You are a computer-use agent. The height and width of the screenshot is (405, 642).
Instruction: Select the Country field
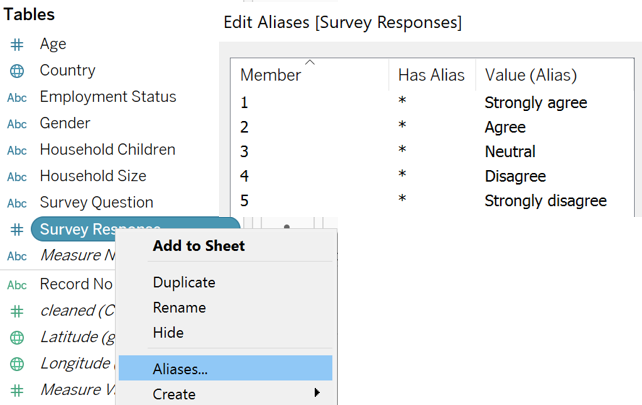click(x=68, y=71)
